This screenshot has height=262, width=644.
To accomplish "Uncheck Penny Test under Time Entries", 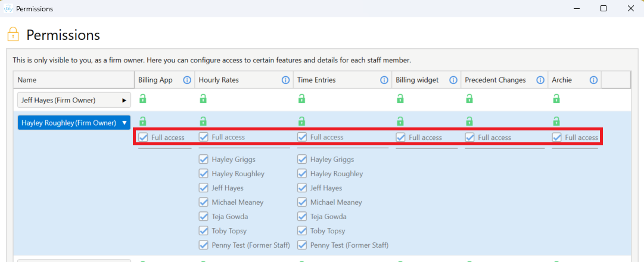I will (x=302, y=245).
